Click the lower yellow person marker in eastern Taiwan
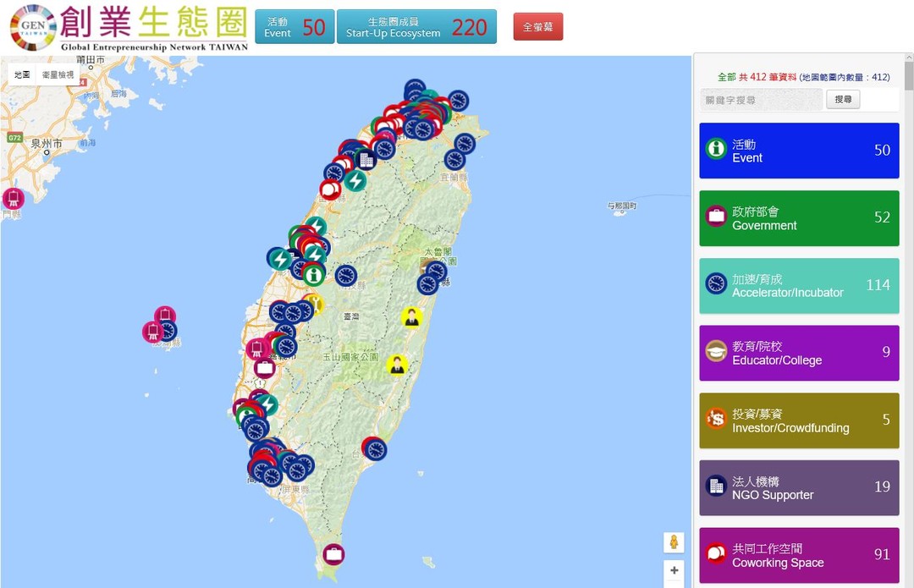This screenshot has height=588, width=914. (x=397, y=365)
